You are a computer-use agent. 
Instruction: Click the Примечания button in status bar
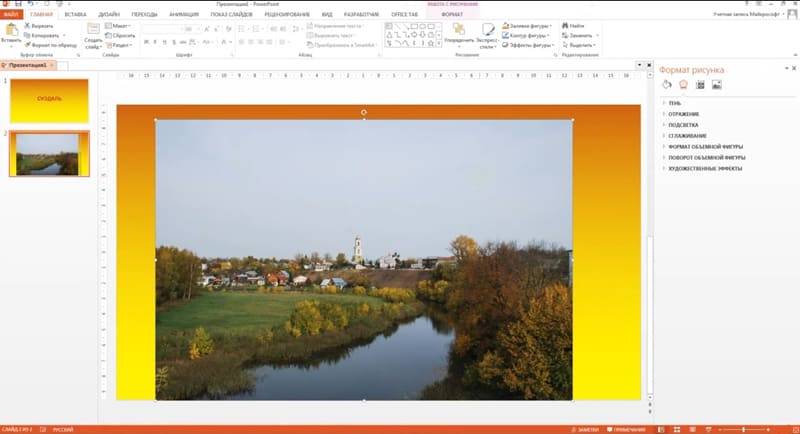coord(626,429)
